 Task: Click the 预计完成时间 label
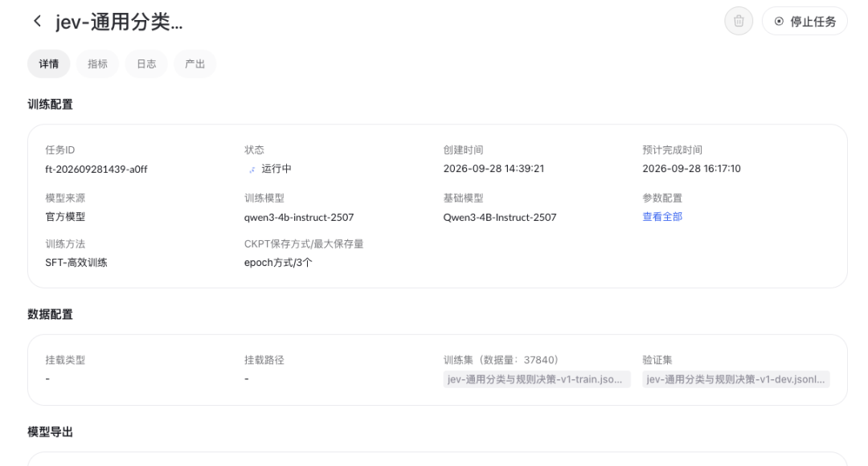coord(672,150)
